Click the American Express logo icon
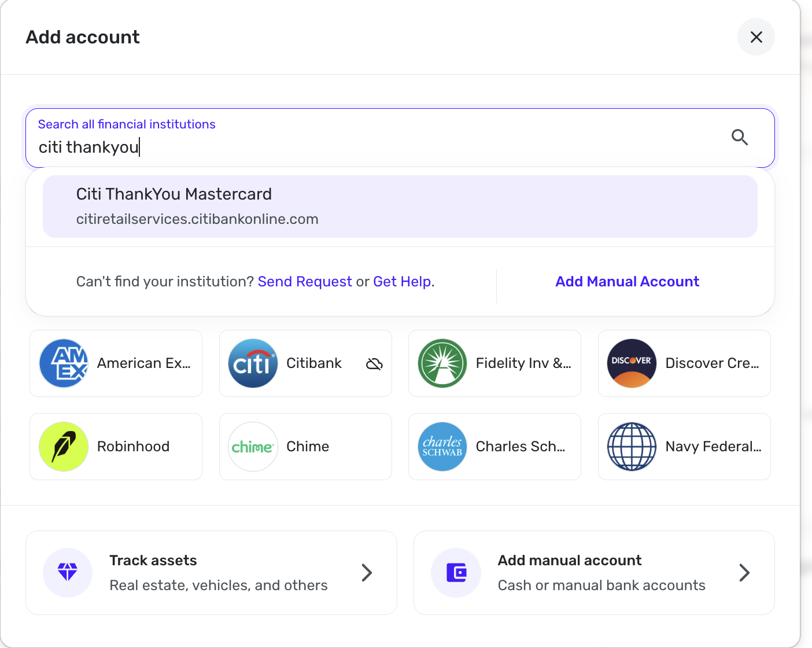 tap(64, 363)
